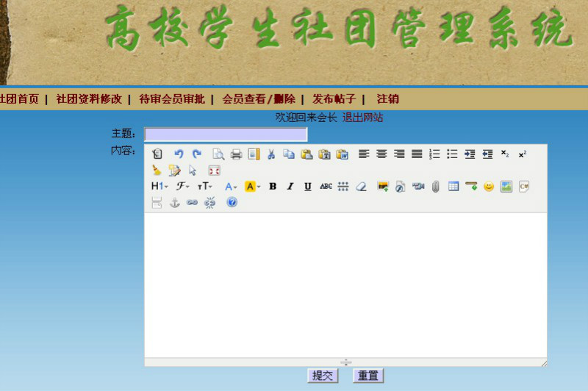Click the 重置 reset button
The width and height of the screenshot is (588, 391).
[368, 376]
